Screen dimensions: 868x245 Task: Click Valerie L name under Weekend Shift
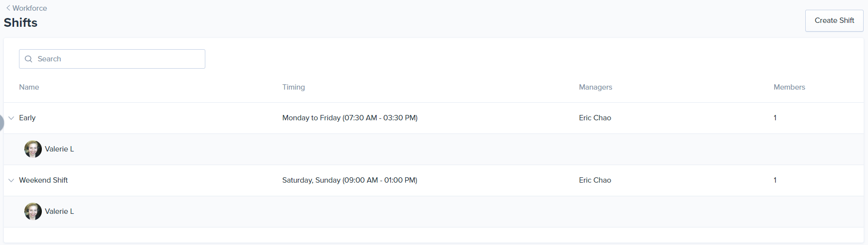(x=59, y=211)
